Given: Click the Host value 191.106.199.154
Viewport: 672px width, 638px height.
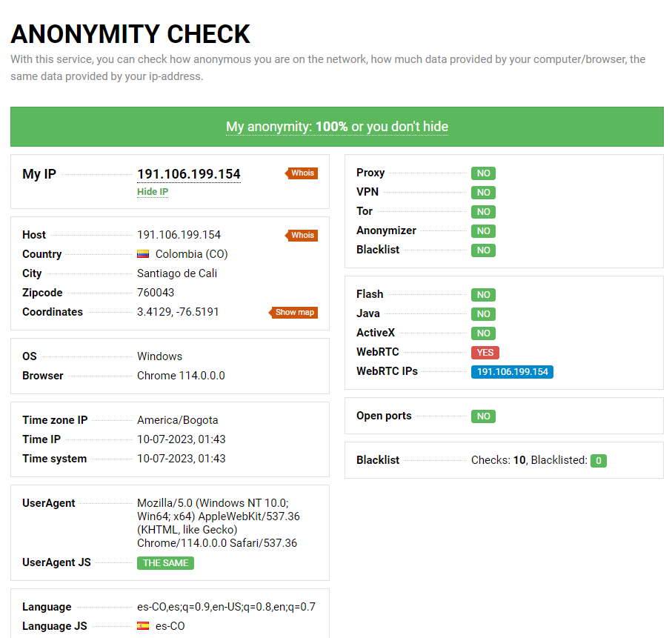Looking at the screenshot, I should (179, 235).
